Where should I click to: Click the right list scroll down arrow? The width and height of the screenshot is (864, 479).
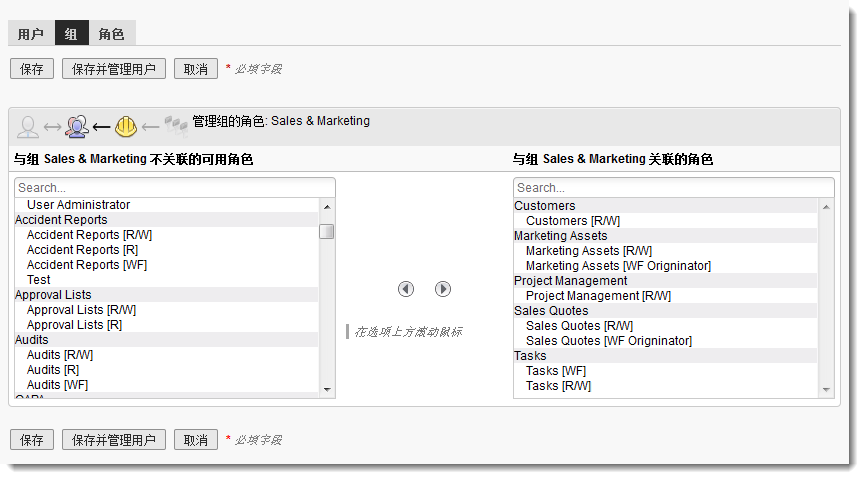click(x=826, y=390)
